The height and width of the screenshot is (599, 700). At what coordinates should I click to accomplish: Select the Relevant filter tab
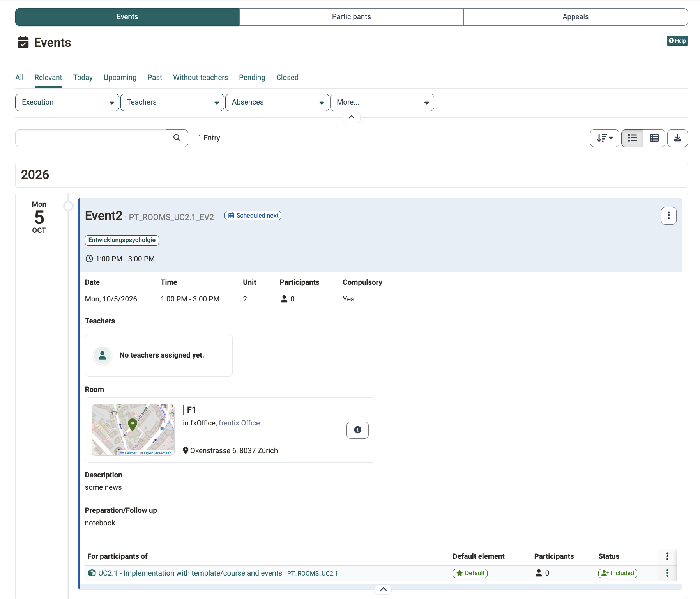tap(48, 78)
